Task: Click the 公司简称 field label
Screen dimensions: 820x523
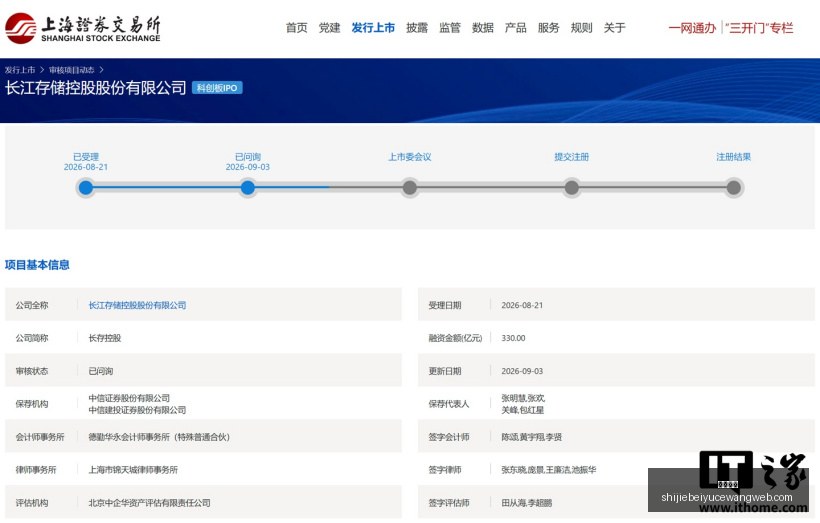Action: pos(32,338)
